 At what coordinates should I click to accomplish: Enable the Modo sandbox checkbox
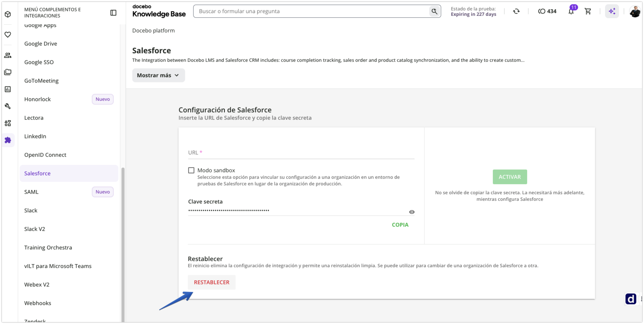(x=191, y=170)
